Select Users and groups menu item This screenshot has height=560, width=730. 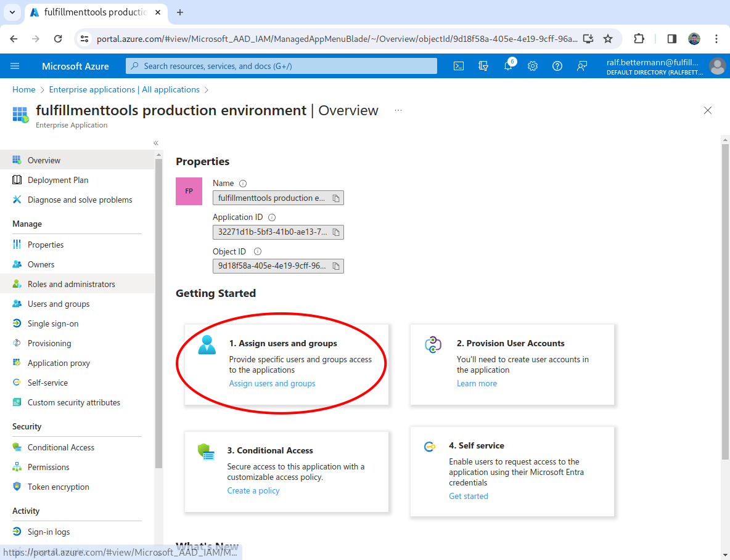59,304
